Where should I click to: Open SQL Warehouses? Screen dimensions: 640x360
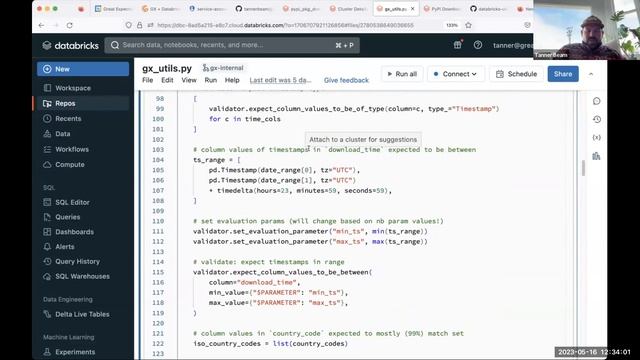point(82,276)
